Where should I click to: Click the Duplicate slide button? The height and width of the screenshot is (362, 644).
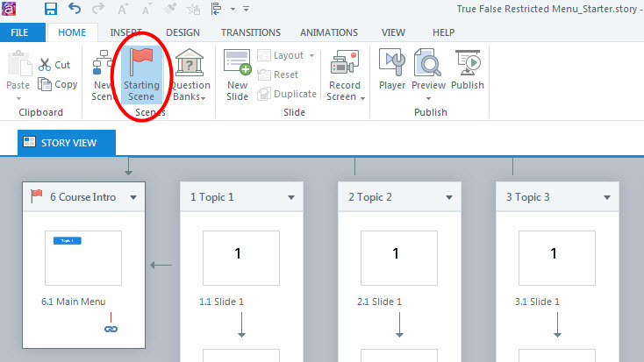point(287,94)
